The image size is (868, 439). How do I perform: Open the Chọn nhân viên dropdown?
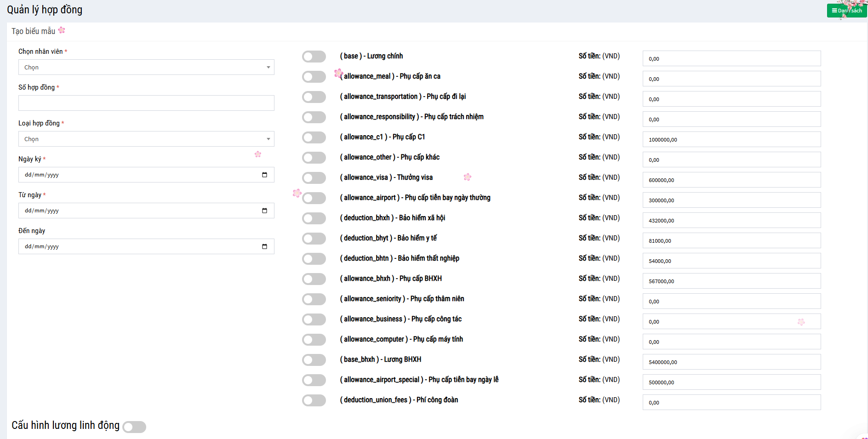(146, 67)
